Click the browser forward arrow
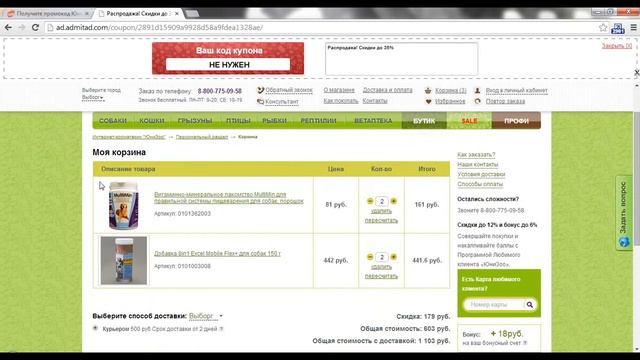 point(22,27)
